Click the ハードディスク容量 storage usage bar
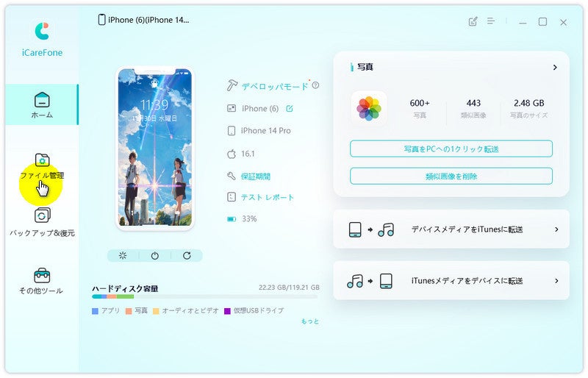The height and width of the screenshot is (378, 588). tap(205, 296)
